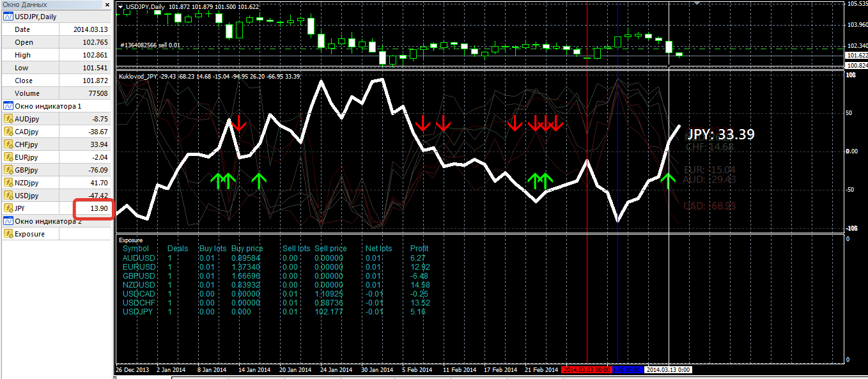Click the 21 Feb 2014 date on time axis
The height and width of the screenshot is (379, 868).
(542, 370)
